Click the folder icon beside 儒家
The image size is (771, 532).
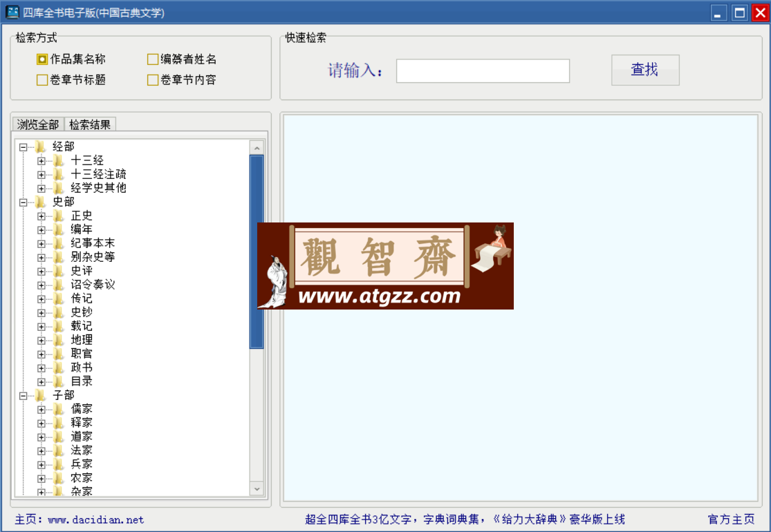coord(59,409)
